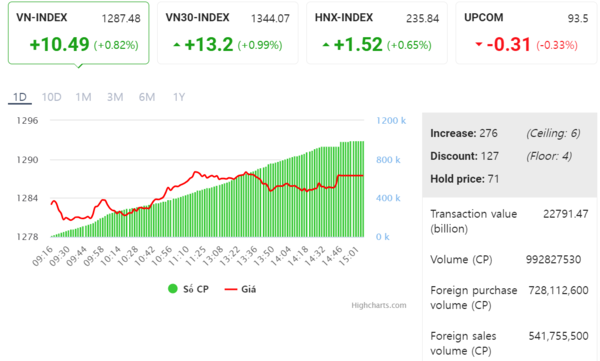Switch to the 1D time range

click(20, 97)
